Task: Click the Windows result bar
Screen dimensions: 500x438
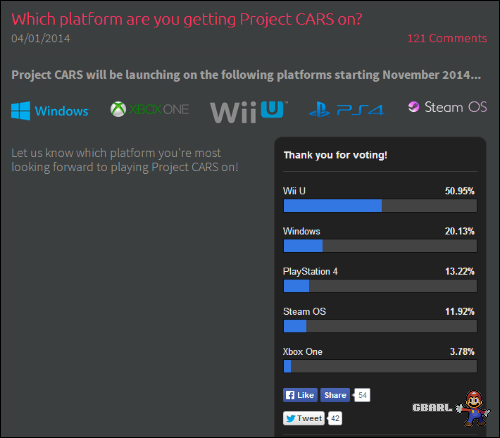Action: (x=380, y=246)
